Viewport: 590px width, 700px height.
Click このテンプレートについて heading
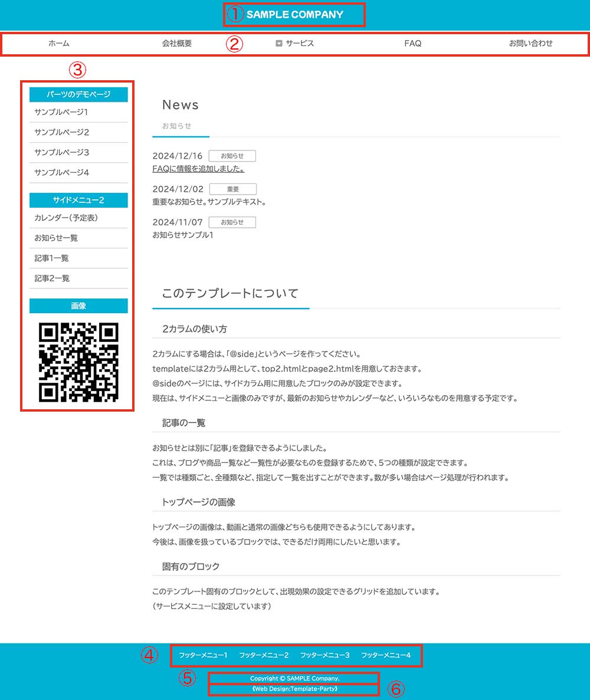230,293
